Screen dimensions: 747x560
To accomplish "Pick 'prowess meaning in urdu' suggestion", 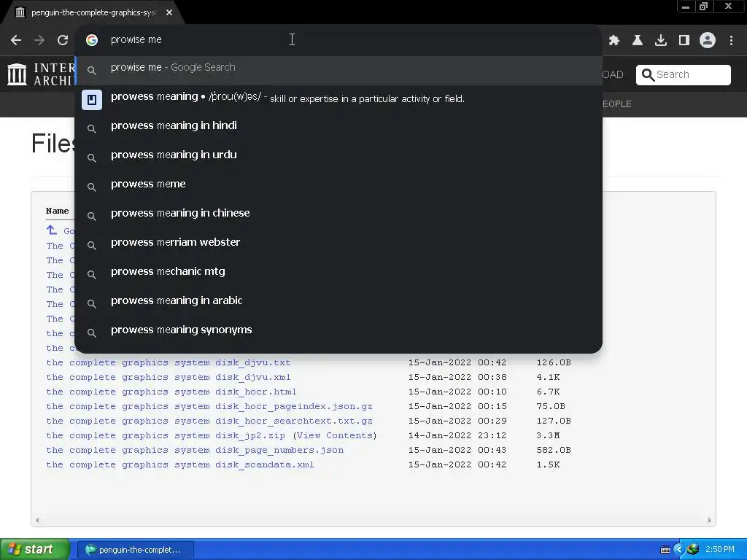I will (338, 157).
